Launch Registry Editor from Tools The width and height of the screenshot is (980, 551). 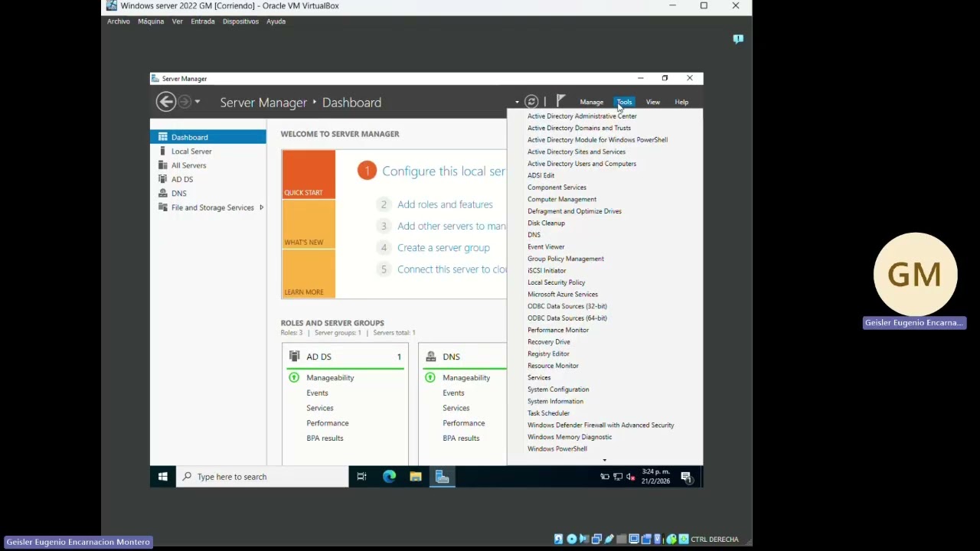(x=549, y=354)
